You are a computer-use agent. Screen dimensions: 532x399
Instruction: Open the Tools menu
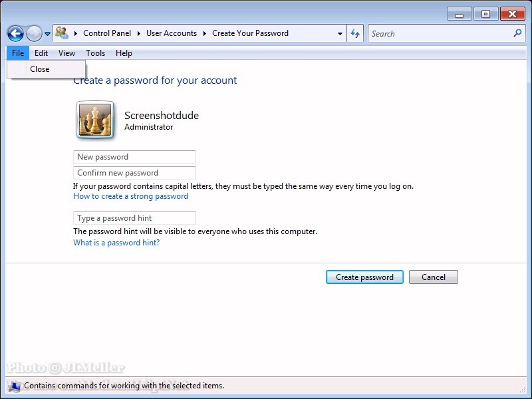pos(95,53)
